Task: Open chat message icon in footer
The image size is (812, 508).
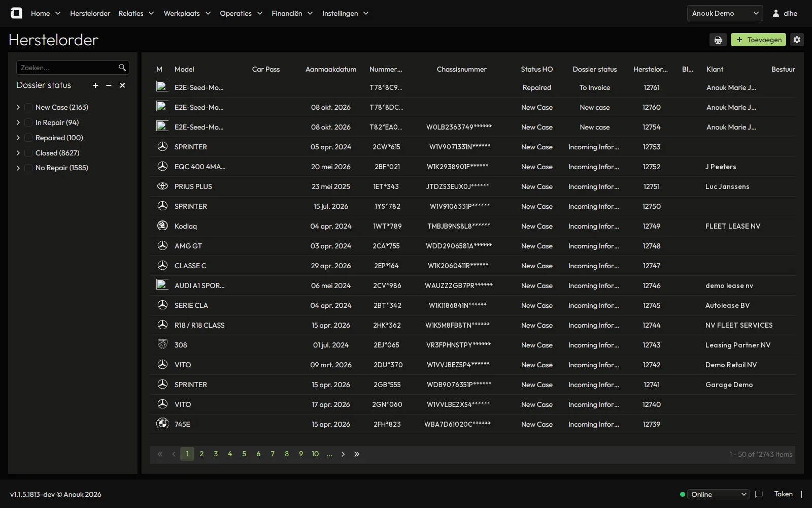Action: pos(759,494)
